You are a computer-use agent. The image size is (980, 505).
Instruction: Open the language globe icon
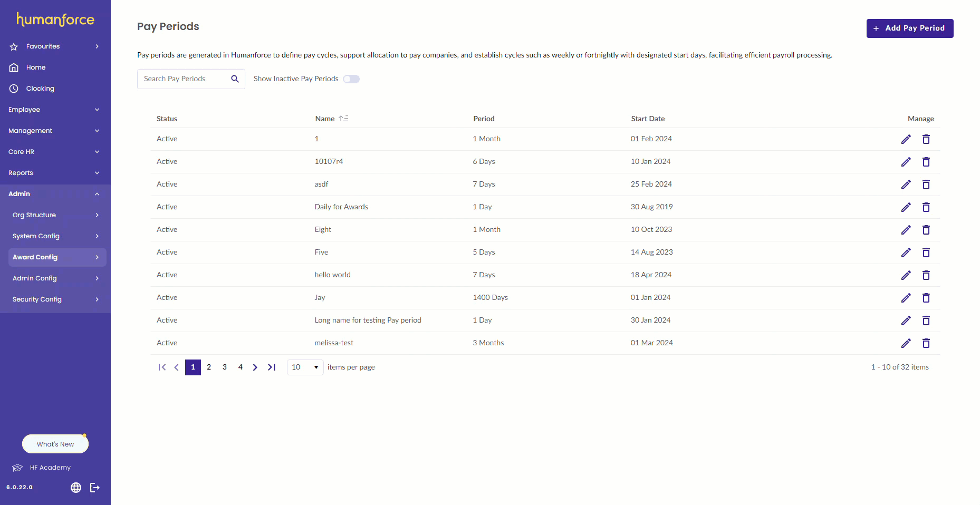pyautogui.click(x=76, y=488)
